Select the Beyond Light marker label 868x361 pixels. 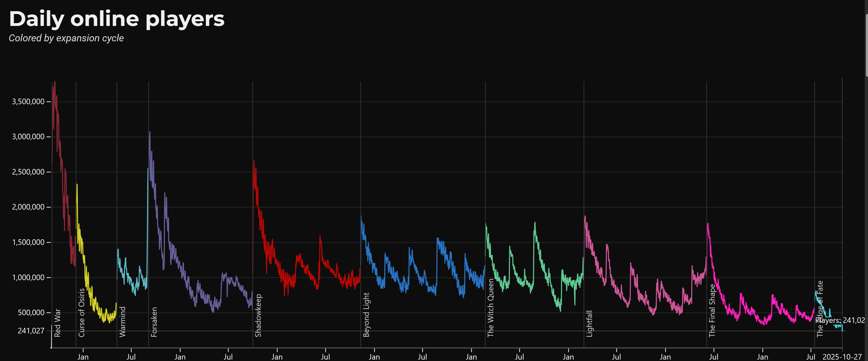pyautogui.click(x=366, y=315)
